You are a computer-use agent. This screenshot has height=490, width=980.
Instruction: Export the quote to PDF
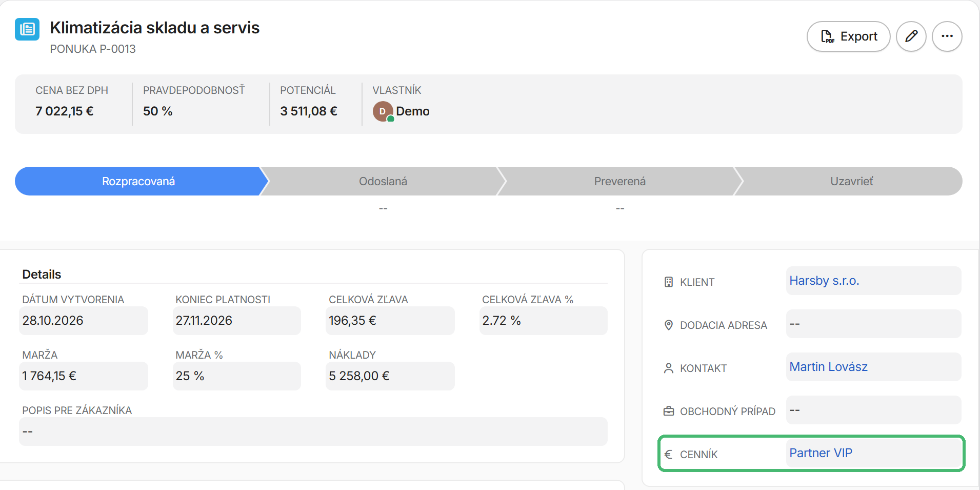click(848, 36)
